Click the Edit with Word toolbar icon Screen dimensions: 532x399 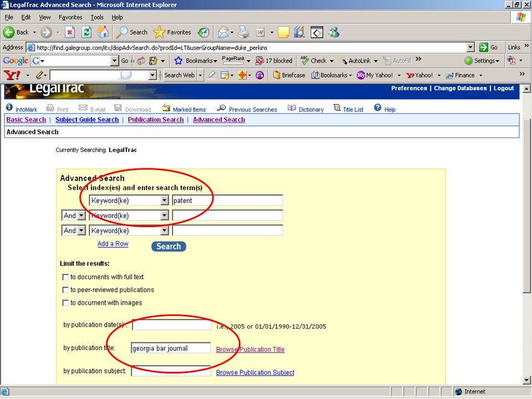pyautogui.click(x=260, y=32)
